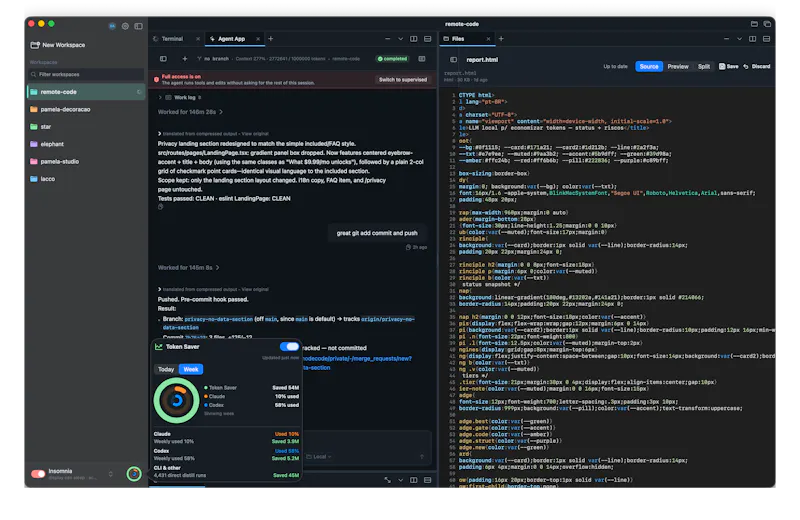Open the privacy-no-data-section branch link
The width and height of the screenshot is (800, 520).
click(218, 319)
